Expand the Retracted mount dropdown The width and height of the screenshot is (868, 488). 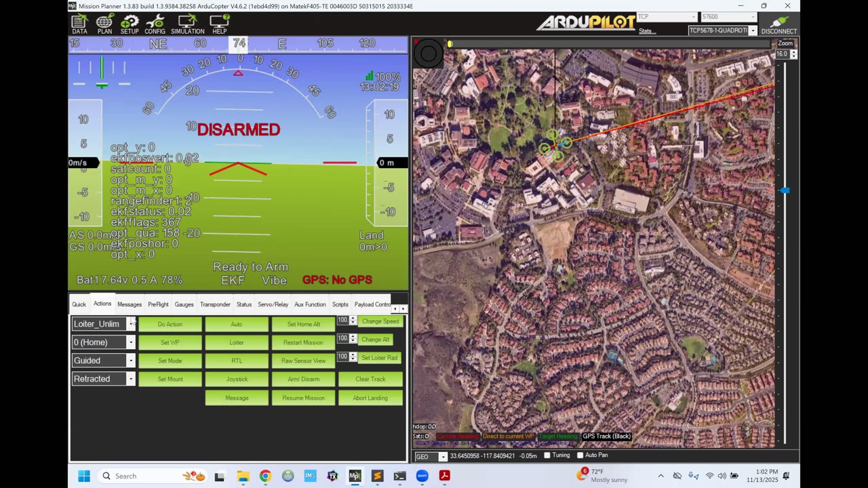click(131, 379)
